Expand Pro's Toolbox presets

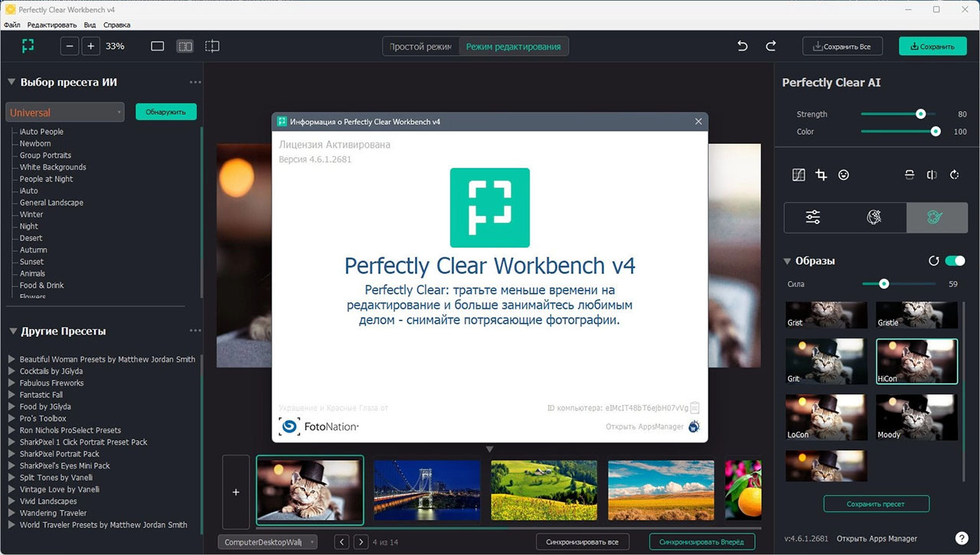(12, 419)
